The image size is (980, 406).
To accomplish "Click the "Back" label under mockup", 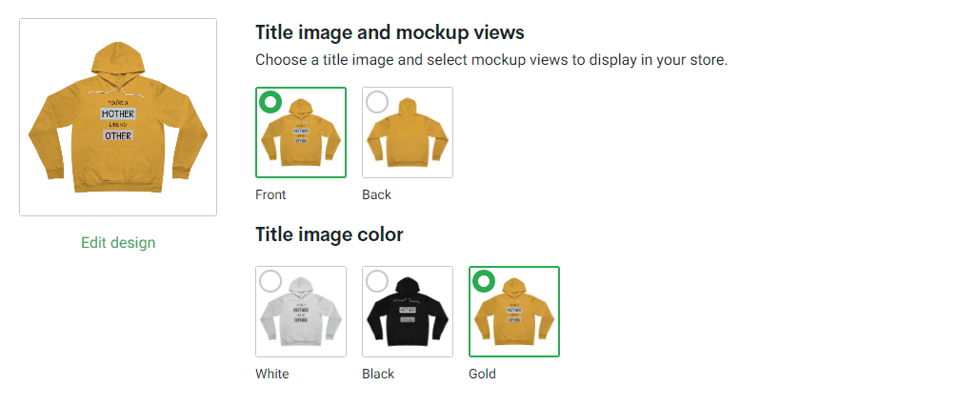I will [376, 194].
